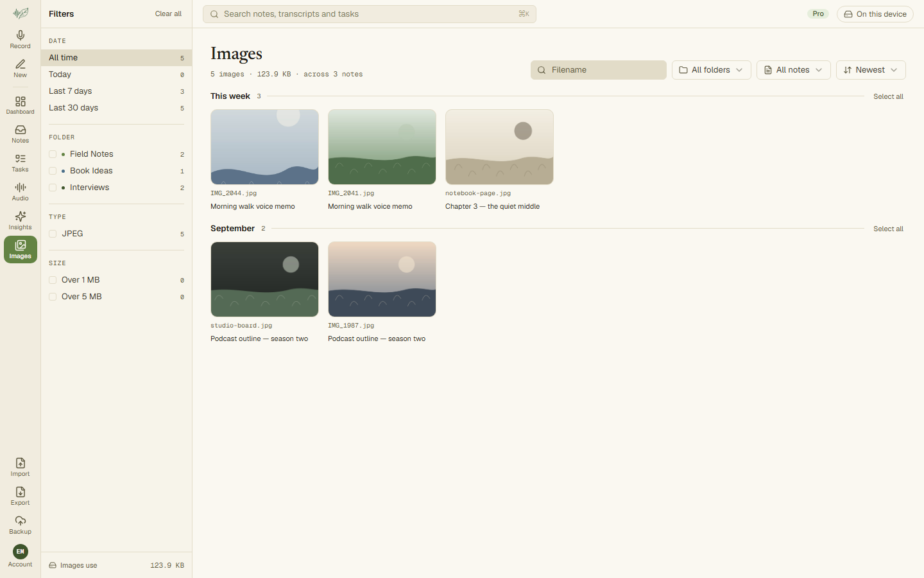Check the Over 5 MB size filter
Viewport: 924px width, 578px height.
coord(53,297)
